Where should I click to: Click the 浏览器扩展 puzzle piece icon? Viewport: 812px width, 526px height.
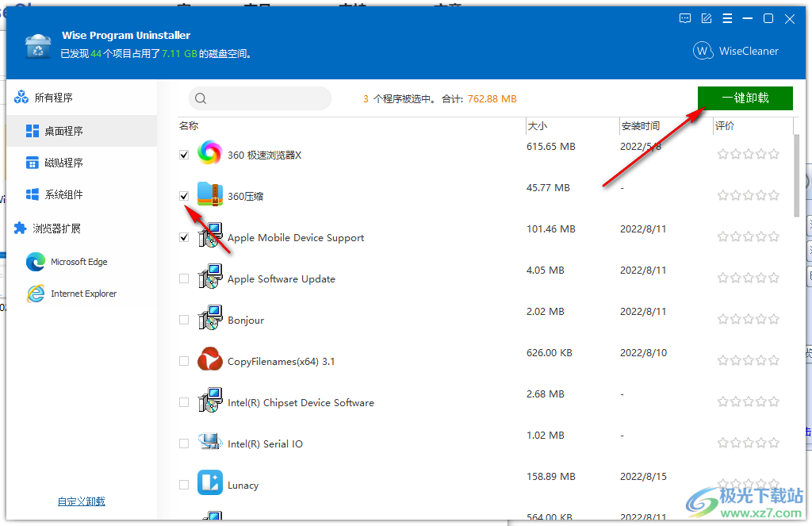click(x=20, y=228)
